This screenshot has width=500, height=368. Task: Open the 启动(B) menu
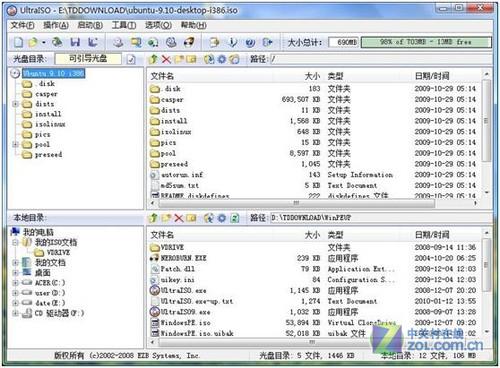pyautogui.click(x=90, y=25)
